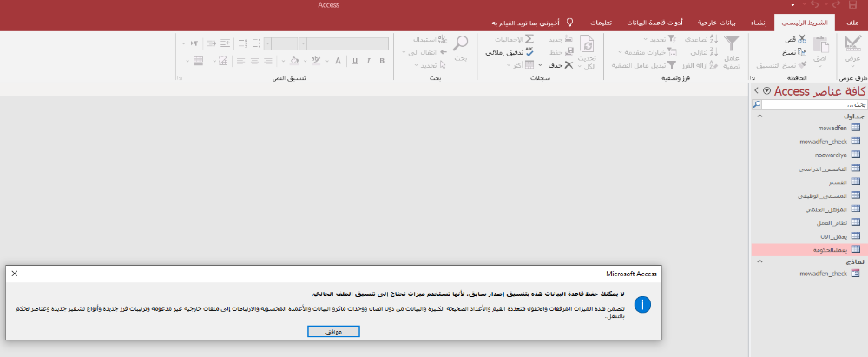Click the bullets list icon
868x357 pixels.
pyautogui.click(x=256, y=43)
